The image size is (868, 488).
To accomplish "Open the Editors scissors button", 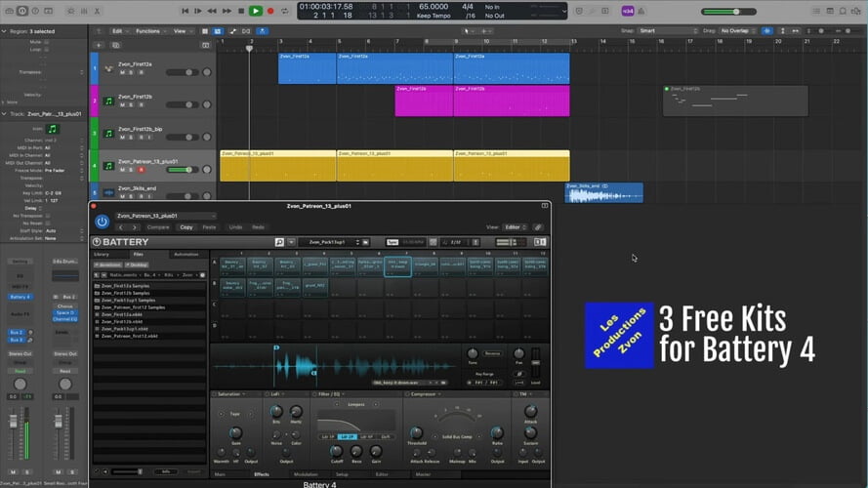I will click(x=97, y=11).
